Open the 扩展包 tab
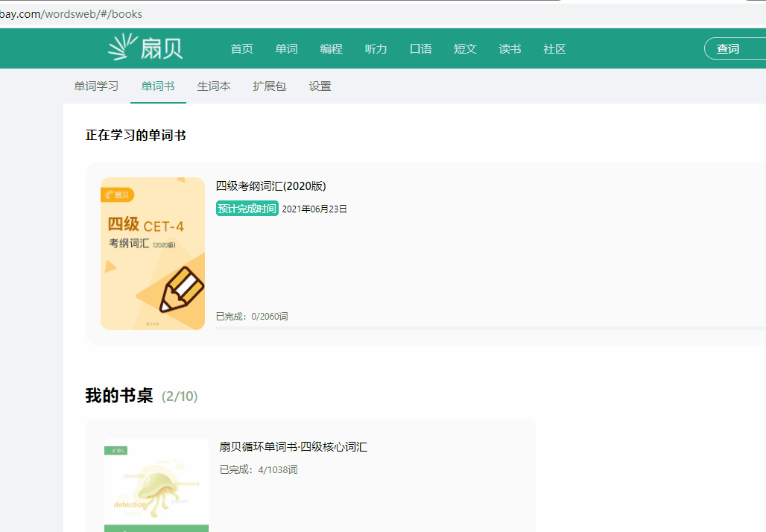The image size is (766, 532). (269, 86)
